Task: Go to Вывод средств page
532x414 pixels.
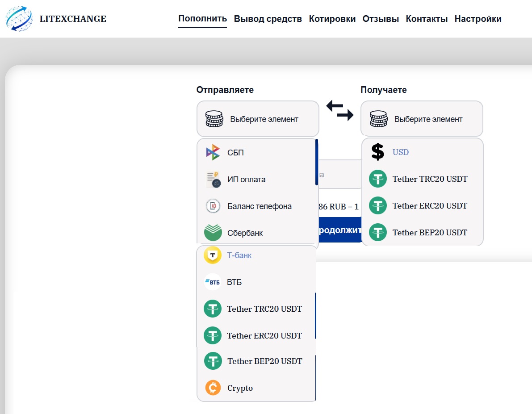Action: point(268,19)
